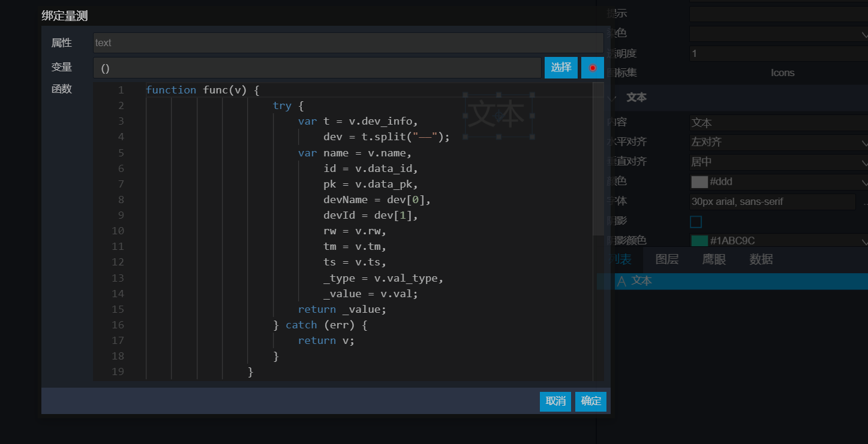Image resolution: width=868 pixels, height=444 pixels.
Task: Click the red record icon button
Action: tap(593, 68)
